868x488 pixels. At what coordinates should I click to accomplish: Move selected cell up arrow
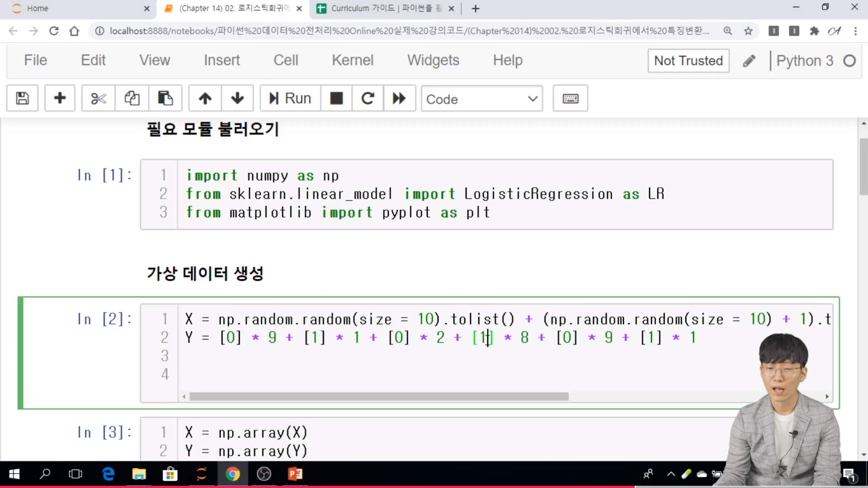click(x=205, y=98)
